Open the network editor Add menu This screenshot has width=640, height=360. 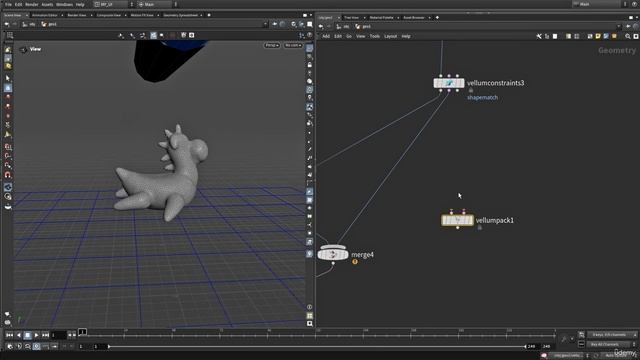pyautogui.click(x=326, y=36)
